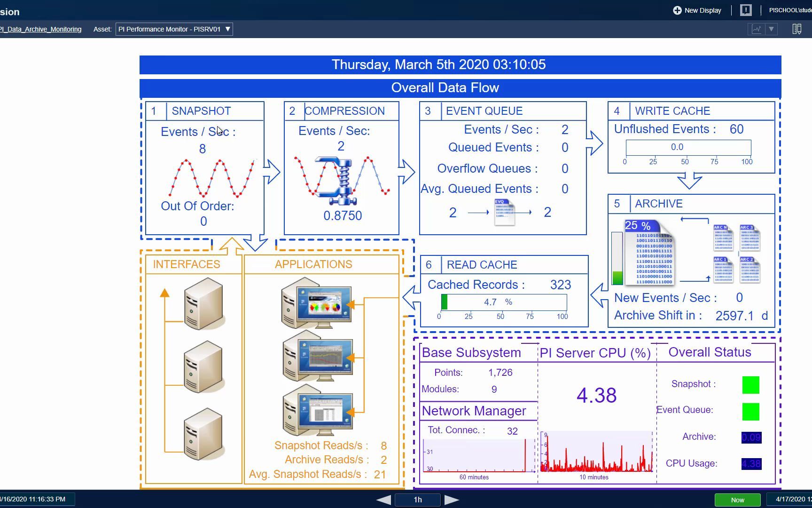Click the notification exclamation icon

coord(746,10)
